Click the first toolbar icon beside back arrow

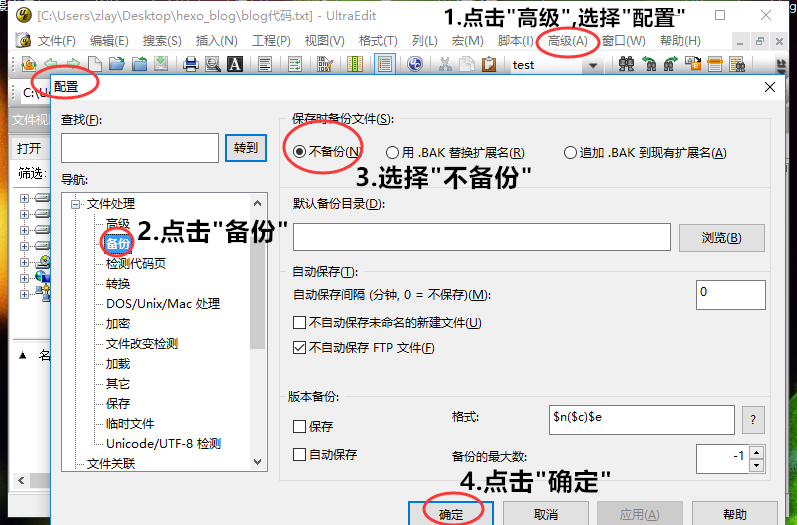tap(28, 64)
